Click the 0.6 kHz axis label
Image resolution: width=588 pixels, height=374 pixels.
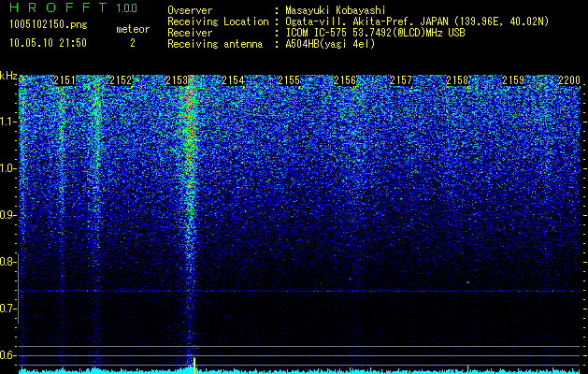pyautogui.click(x=7, y=355)
